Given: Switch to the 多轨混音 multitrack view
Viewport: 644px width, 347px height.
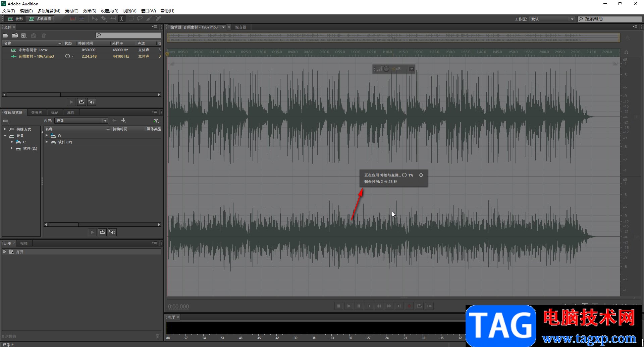Looking at the screenshot, I should [40, 19].
